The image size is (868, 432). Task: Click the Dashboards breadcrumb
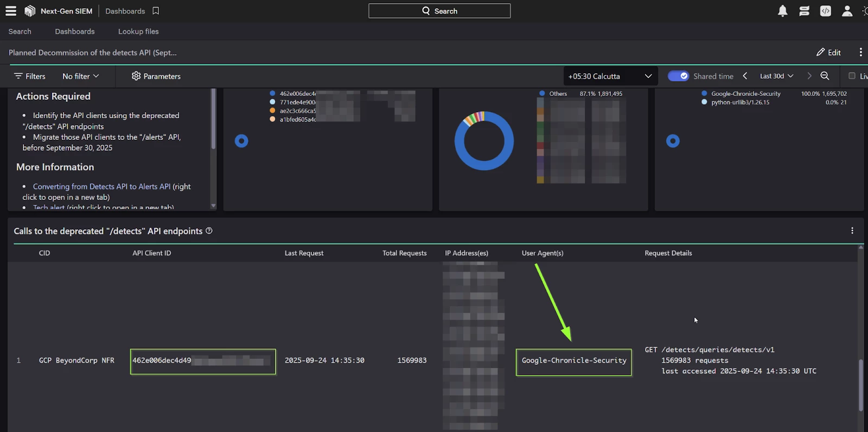(125, 11)
